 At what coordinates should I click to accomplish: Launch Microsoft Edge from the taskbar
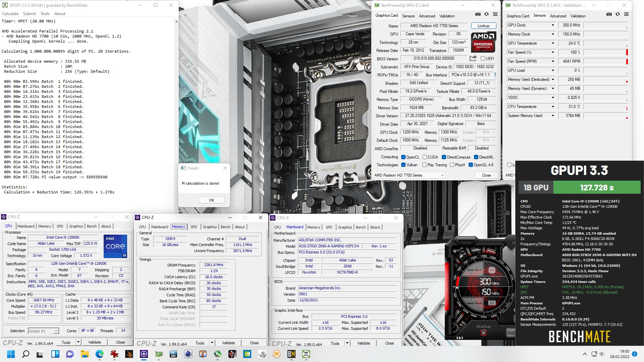click(x=99, y=354)
